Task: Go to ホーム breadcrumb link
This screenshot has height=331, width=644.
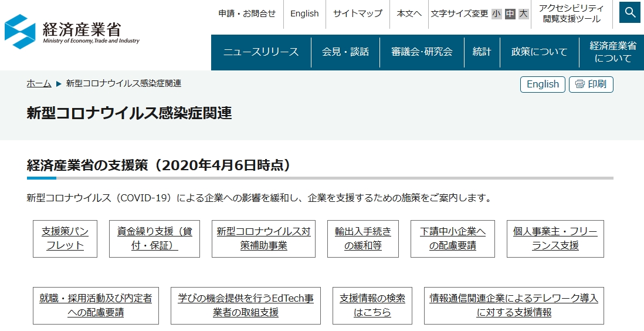Action: click(x=39, y=83)
